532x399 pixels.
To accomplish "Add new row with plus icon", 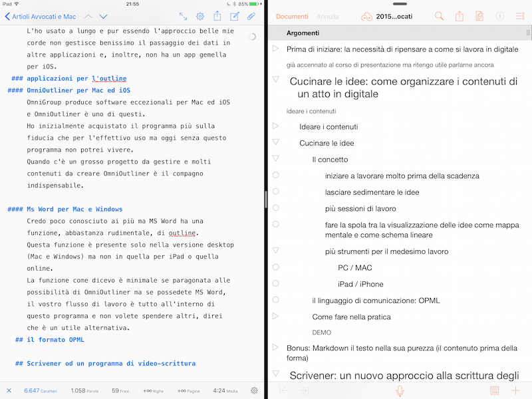I will pyautogui.click(x=515, y=390).
